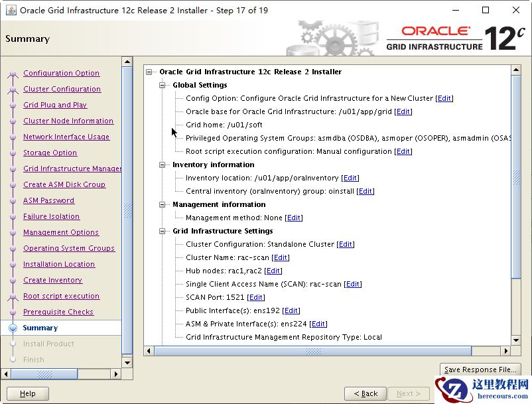Edit Root script execution configuration

(x=403, y=151)
